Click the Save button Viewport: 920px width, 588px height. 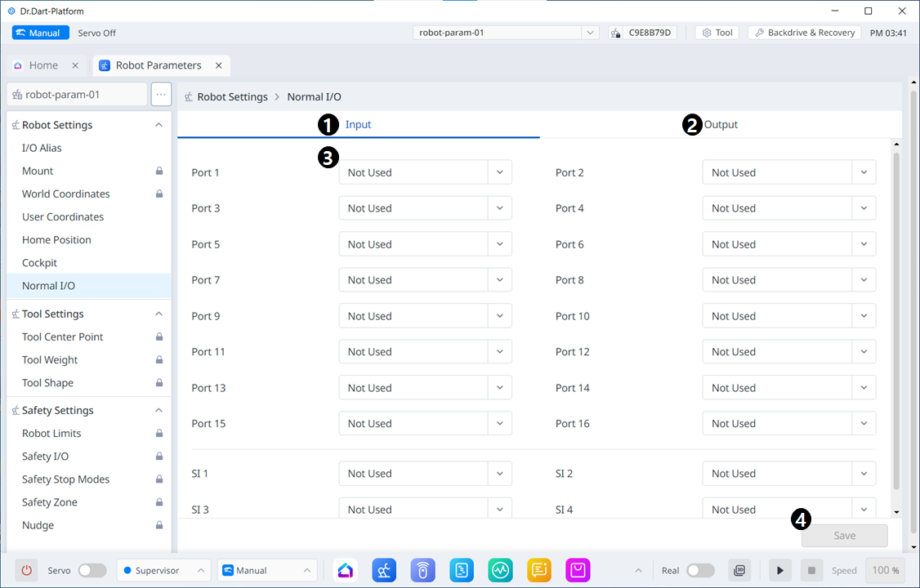pos(844,536)
